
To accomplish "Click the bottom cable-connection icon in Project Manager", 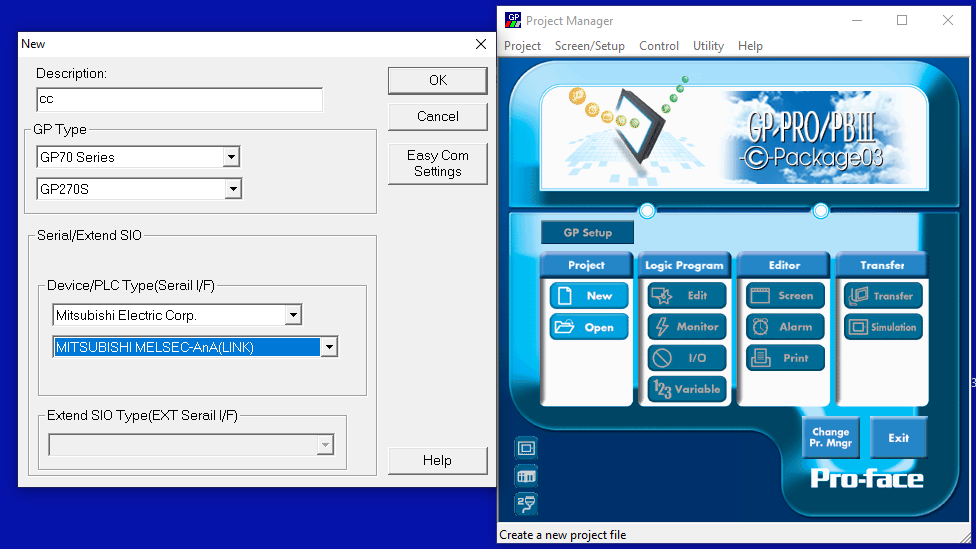I will point(526,504).
